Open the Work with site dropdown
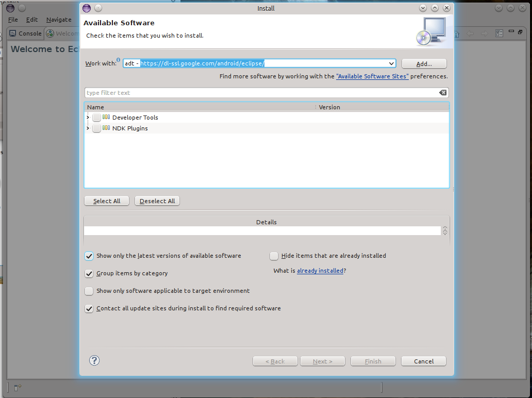Screen dimensions: 532x398 coord(391,63)
